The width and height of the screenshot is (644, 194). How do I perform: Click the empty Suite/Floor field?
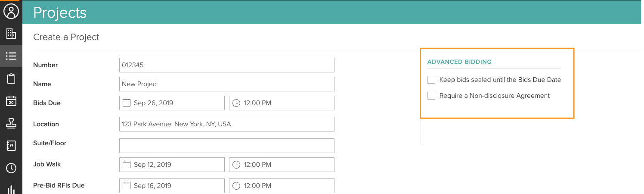pyautogui.click(x=226, y=146)
